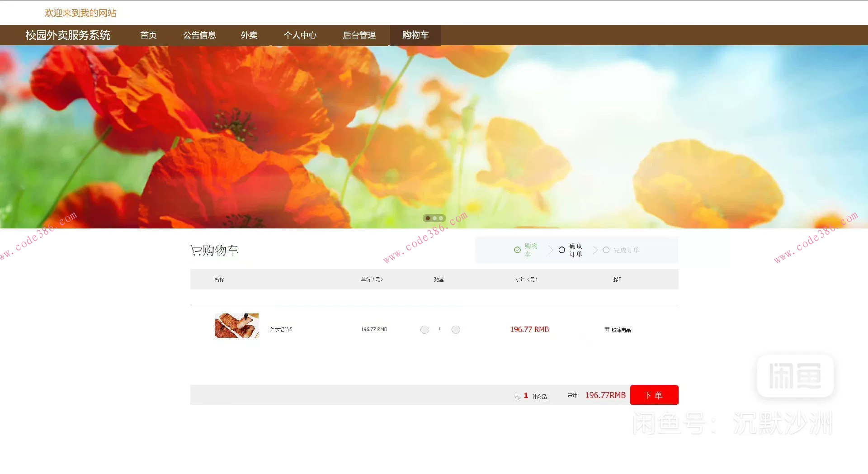Open the 首页 navigation item
This screenshot has height=474, width=868.
pos(148,35)
